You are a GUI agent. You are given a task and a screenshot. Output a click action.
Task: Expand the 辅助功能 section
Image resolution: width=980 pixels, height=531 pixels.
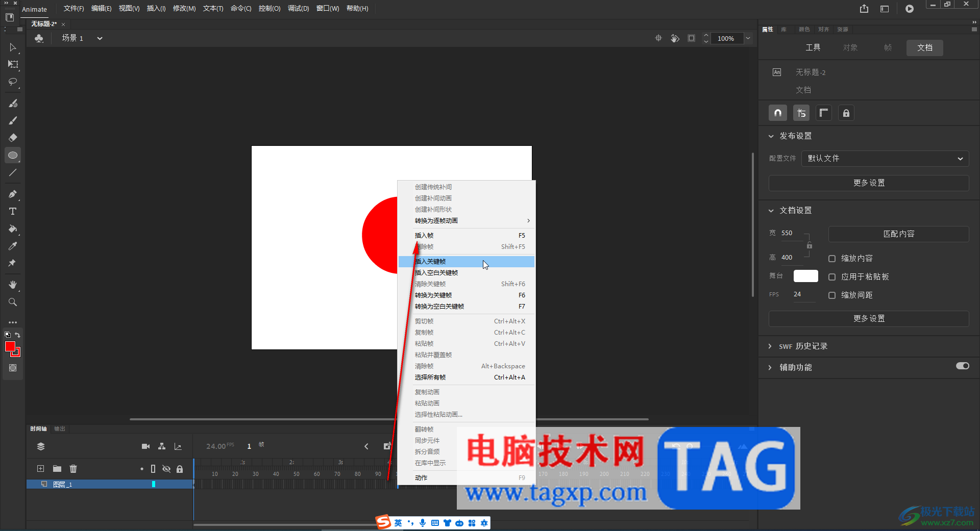point(770,368)
